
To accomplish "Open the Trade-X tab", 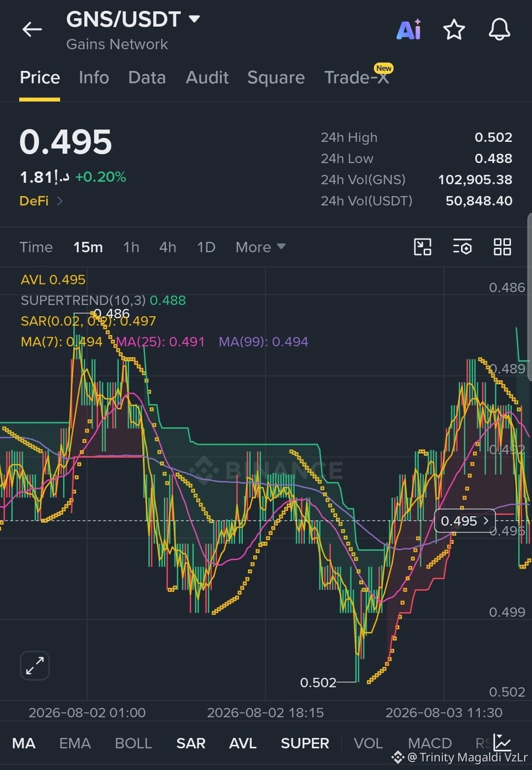I will [358, 76].
